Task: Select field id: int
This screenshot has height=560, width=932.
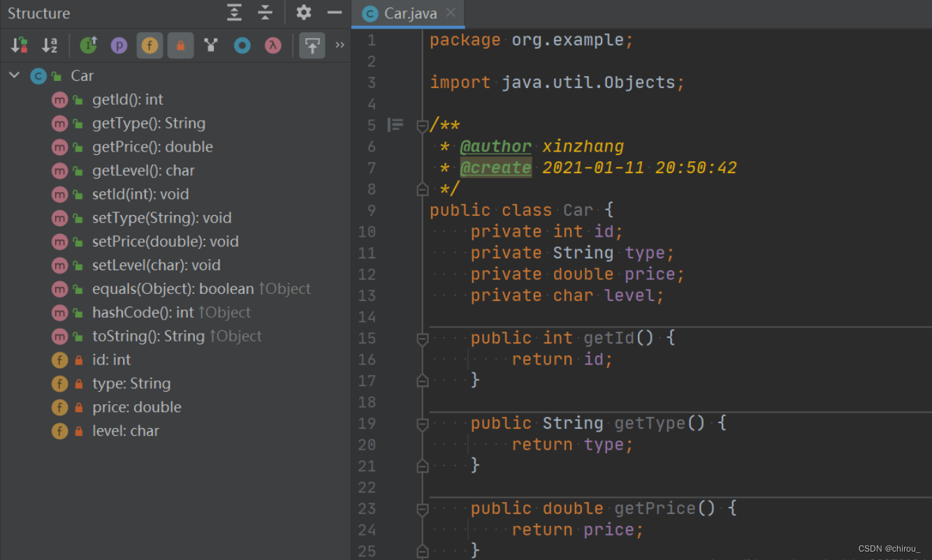Action: [x=112, y=360]
